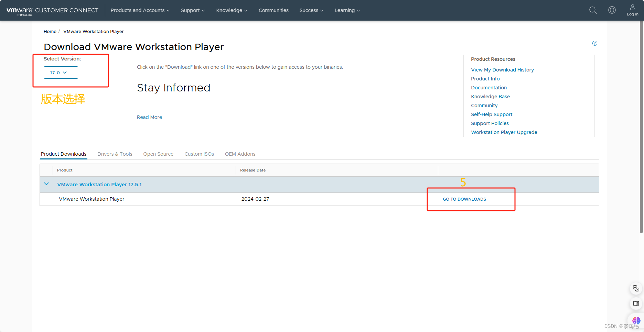
Task: Open the Knowledge Base link
Action: (490, 97)
